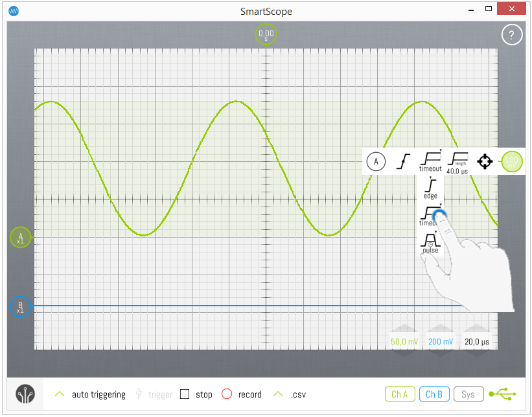Click the Ch A button
Image resolution: width=532 pixels, height=417 pixels.
400,394
